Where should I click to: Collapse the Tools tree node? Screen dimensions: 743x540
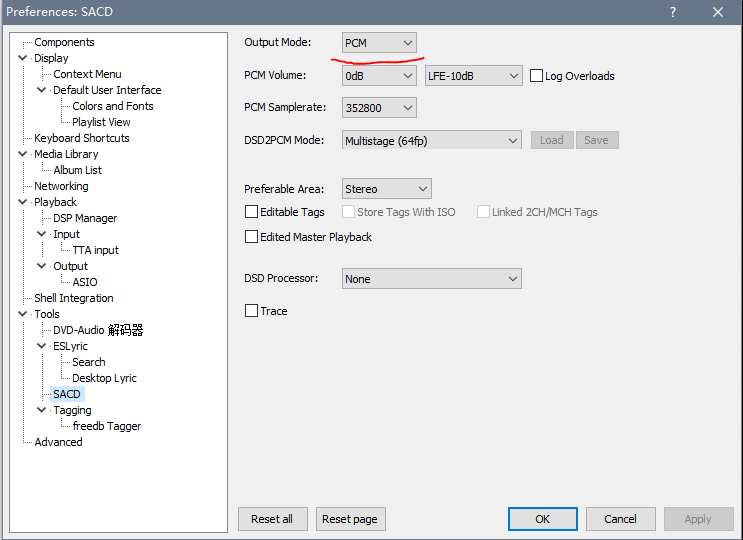pos(23,314)
